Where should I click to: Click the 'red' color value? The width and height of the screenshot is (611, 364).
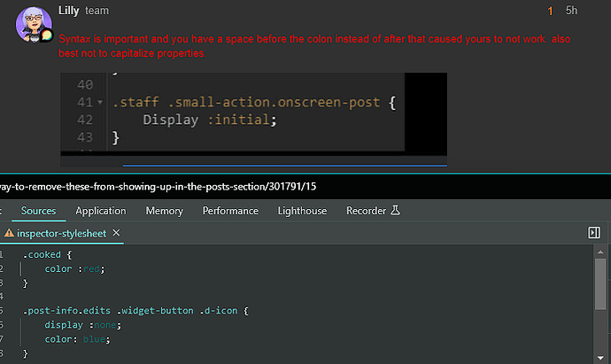click(x=91, y=269)
